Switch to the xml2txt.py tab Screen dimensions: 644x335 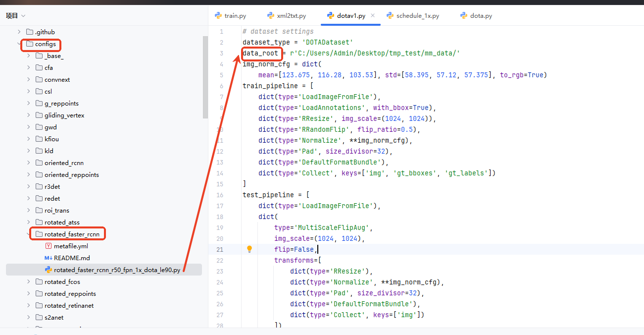click(x=287, y=16)
